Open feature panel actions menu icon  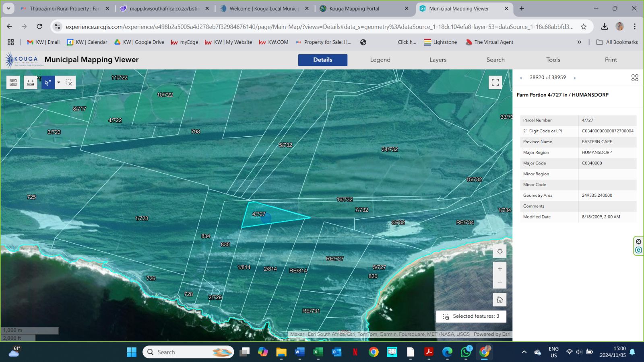[635, 78]
